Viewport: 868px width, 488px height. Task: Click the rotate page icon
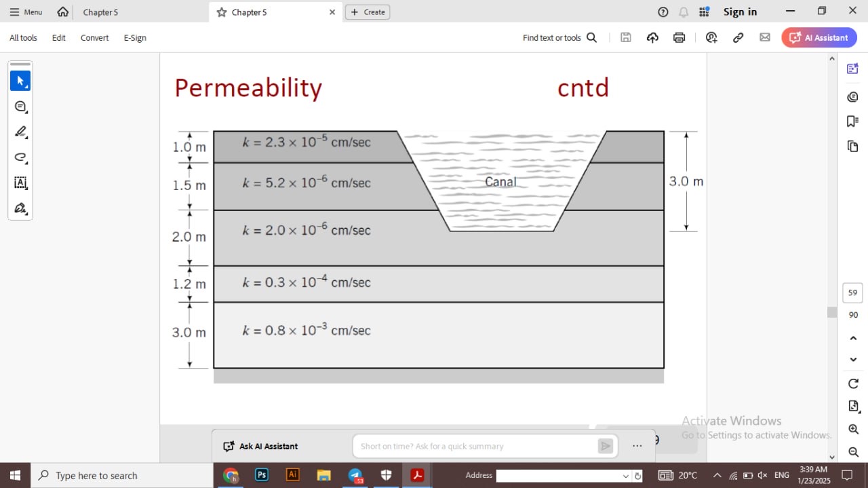coord(853,383)
